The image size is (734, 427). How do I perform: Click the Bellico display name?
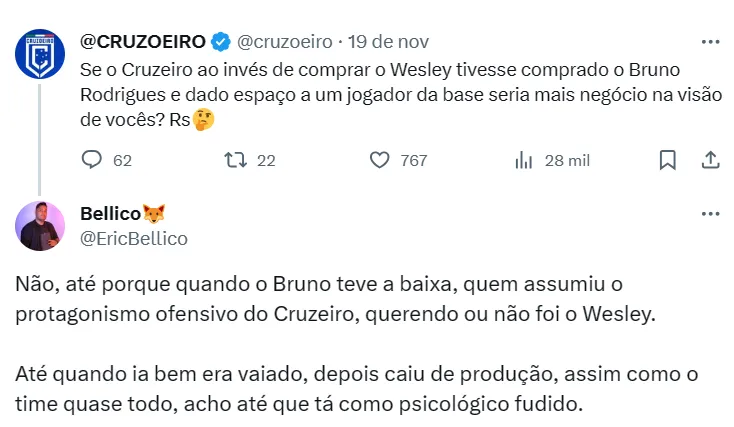coord(109,214)
